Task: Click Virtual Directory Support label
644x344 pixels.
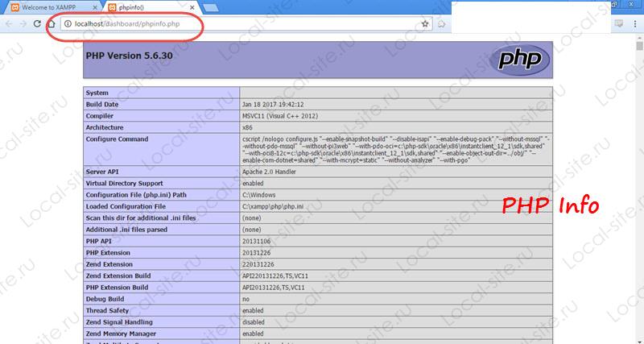Action: pyautogui.click(x=124, y=184)
